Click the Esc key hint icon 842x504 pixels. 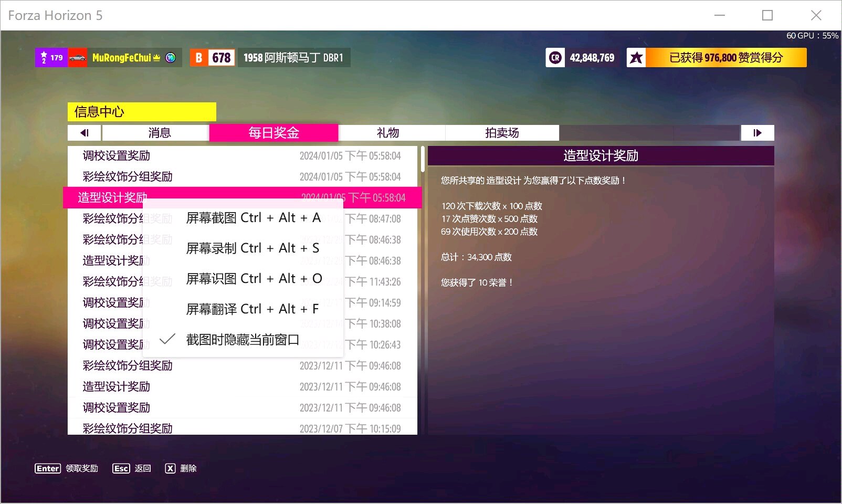121,468
